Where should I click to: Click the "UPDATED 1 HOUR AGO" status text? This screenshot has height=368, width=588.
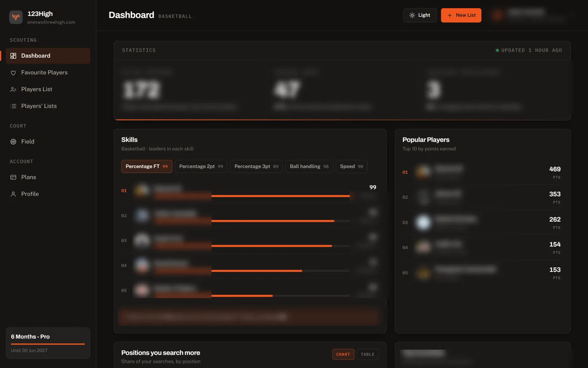tap(532, 51)
